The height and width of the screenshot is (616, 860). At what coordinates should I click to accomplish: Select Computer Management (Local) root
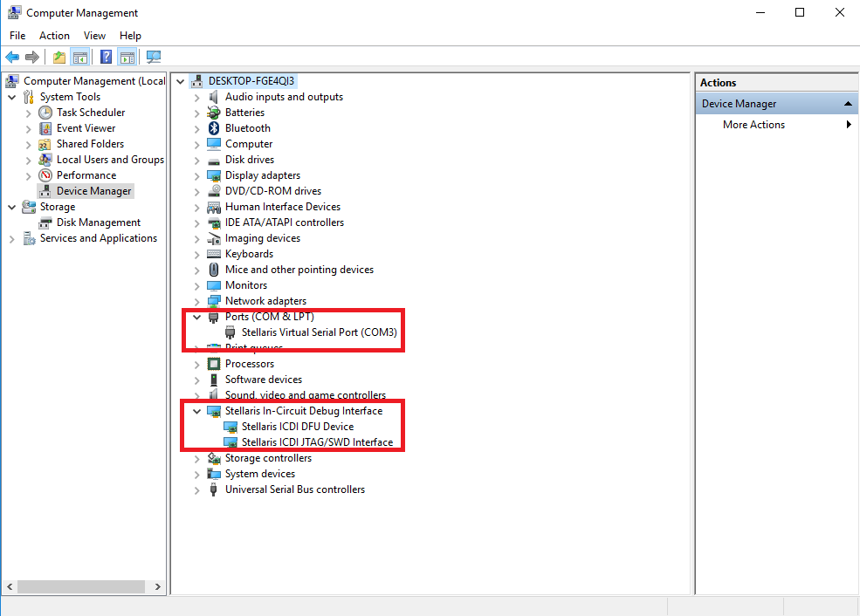(93, 81)
